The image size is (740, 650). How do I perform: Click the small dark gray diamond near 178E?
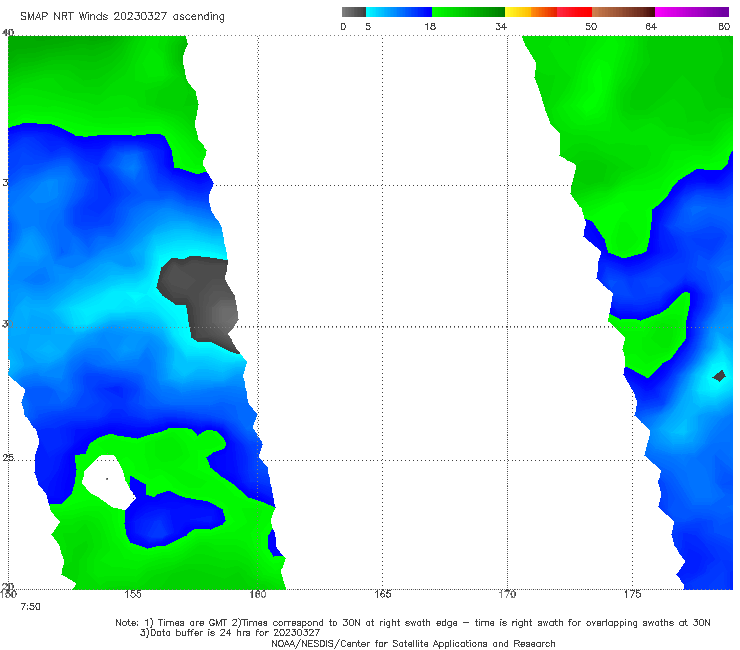click(x=719, y=376)
